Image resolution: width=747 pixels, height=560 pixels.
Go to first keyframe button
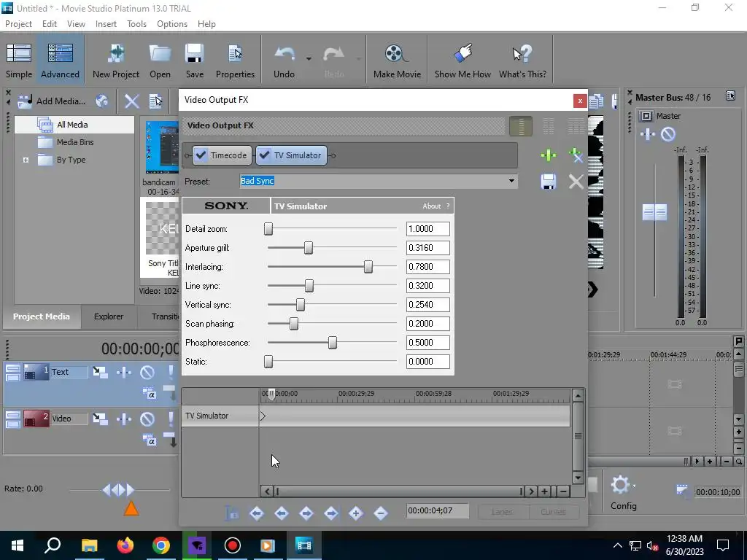coord(257,513)
